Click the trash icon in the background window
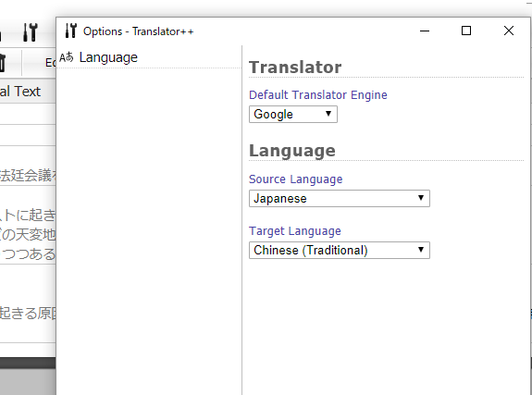This screenshot has height=395, width=532. [x=3, y=63]
